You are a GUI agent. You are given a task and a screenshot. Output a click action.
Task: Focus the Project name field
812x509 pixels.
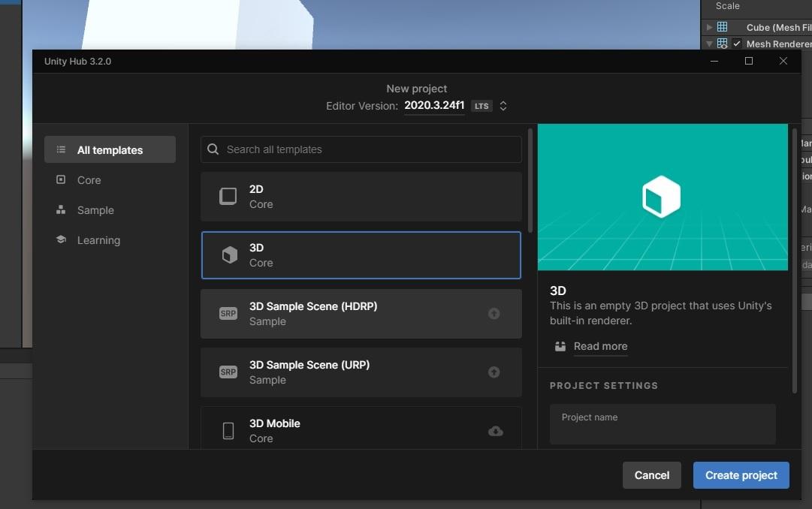tap(663, 424)
